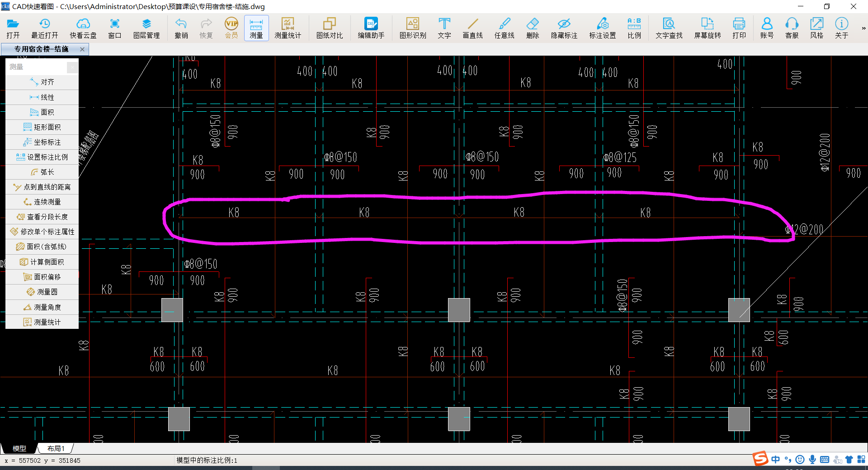868x470 pixels.
Task: Select the 删除 eraser tool
Action: (533, 28)
